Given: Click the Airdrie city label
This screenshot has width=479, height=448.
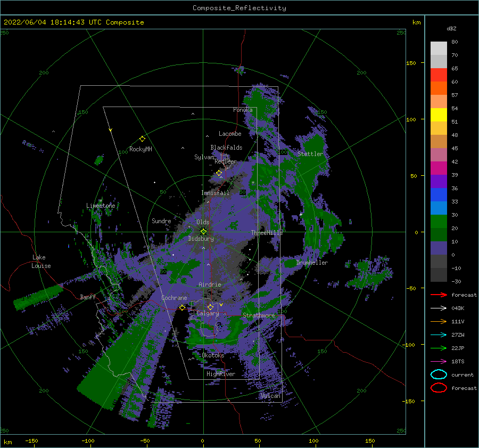Looking at the screenshot, I should [210, 284].
